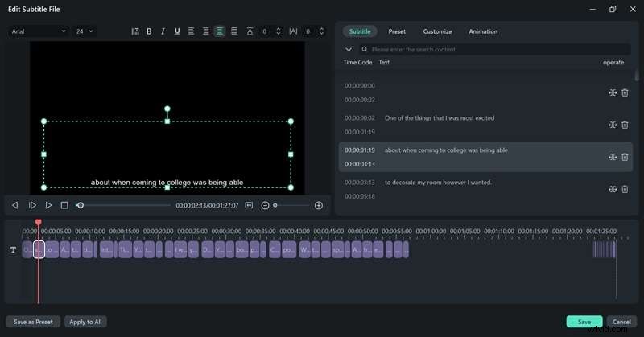Click time code 00:00:03:13 of fourth row
The image size is (644, 337).
(x=359, y=183)
